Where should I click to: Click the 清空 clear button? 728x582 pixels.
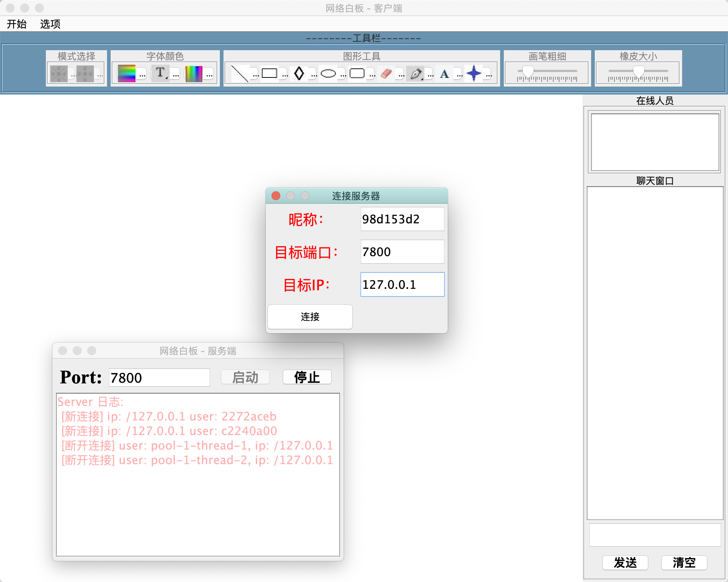[x=684, y=563]
